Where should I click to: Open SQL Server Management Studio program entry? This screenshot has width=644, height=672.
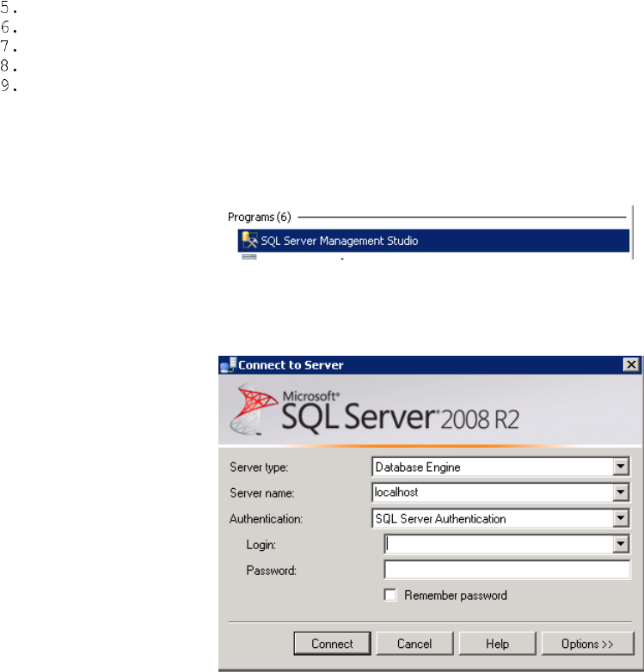[x=433, y=241]
